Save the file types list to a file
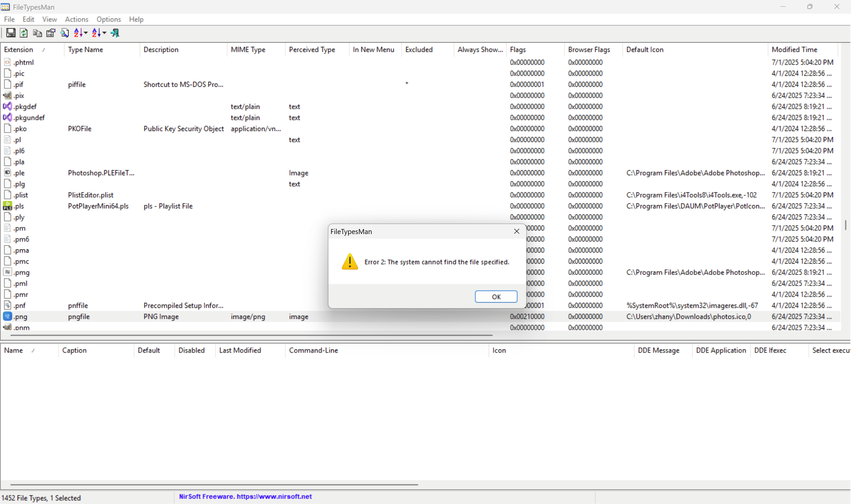Image resolution: width=851 pixels, height=504 pixels. pyautogui.click(x=11, y=33)
